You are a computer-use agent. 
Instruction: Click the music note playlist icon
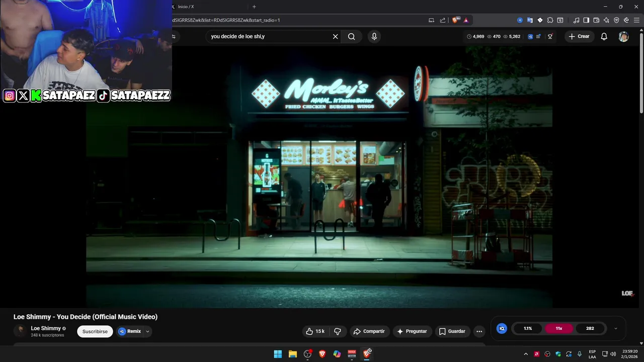576,20
